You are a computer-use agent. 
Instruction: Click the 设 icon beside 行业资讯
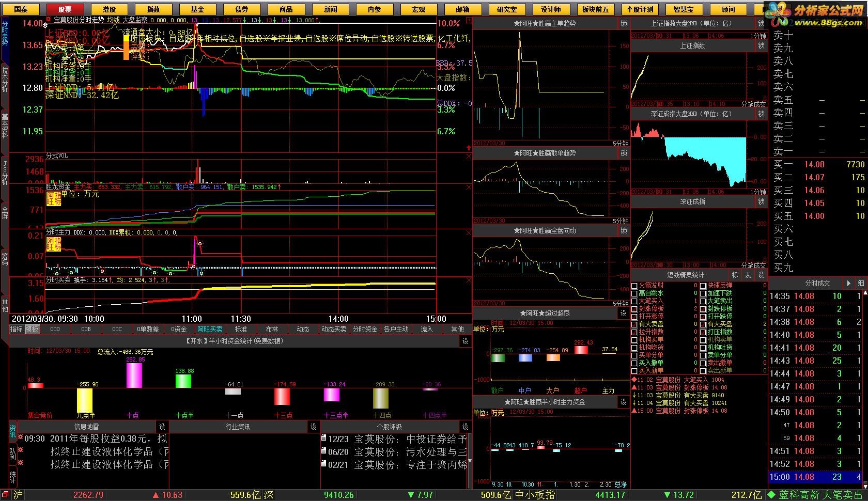pos(314,427)
